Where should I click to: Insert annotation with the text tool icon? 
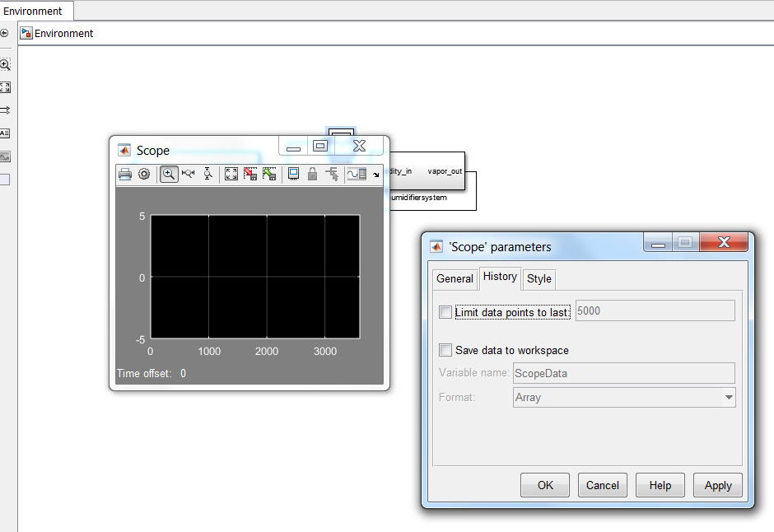point(5,133)
